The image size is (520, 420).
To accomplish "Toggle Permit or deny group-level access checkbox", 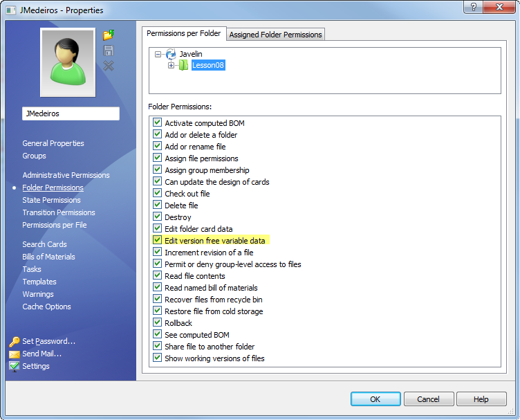I will [x=157, y=264].
